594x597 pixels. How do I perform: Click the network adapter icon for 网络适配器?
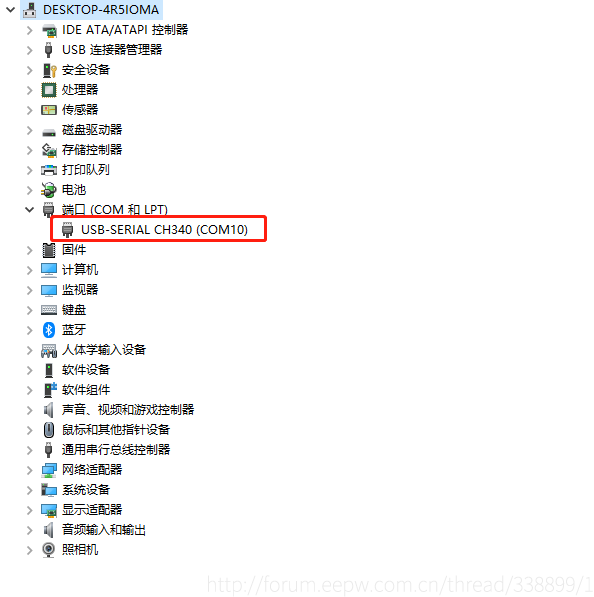tap(49, 470)
